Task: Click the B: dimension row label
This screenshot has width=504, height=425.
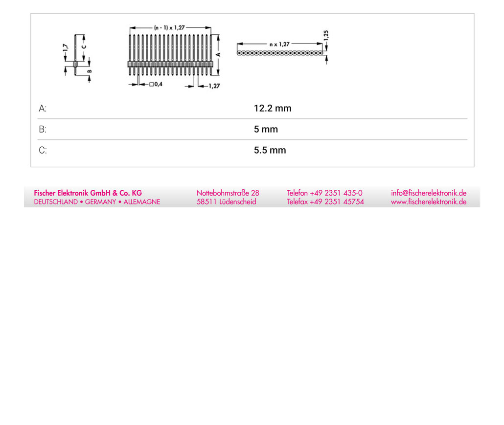Action: pyautogui.click(x=43, y=129)
